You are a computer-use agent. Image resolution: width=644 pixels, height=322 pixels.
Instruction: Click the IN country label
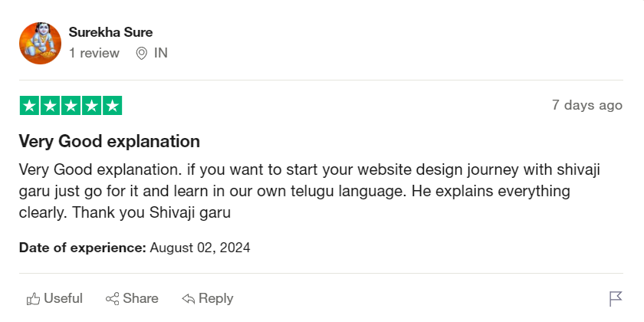(x=161, y=53)
